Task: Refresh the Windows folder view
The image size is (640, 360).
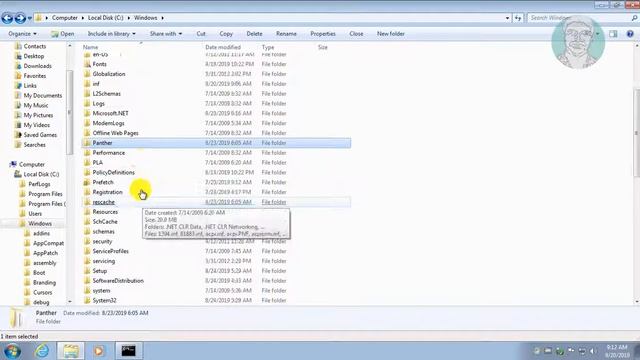Action: click(x=518, y=18)
